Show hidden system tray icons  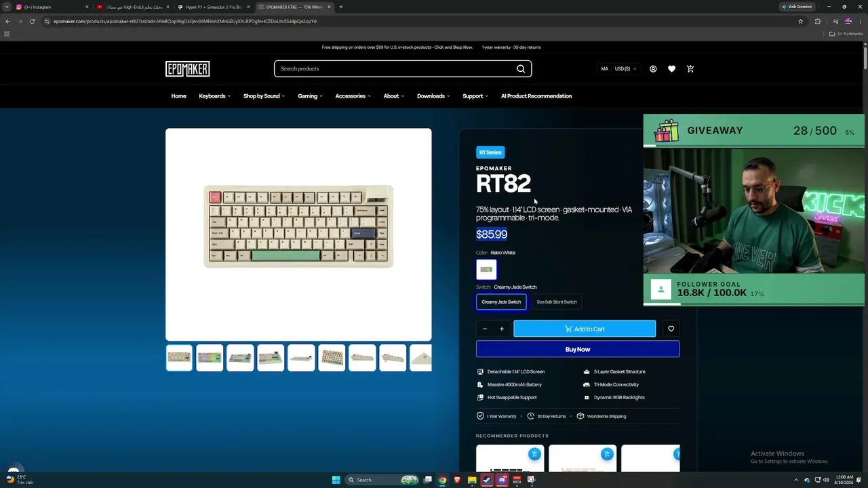pyautogui.click(x=796, y=480)
